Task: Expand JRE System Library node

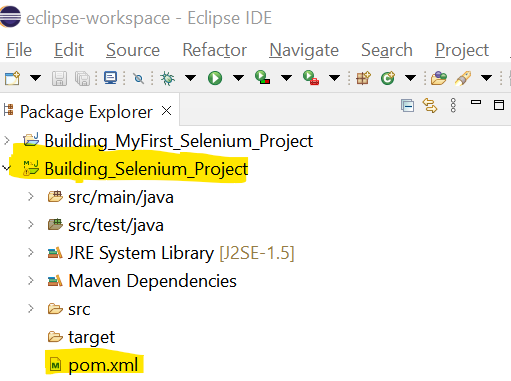Action: coord(31,253)
